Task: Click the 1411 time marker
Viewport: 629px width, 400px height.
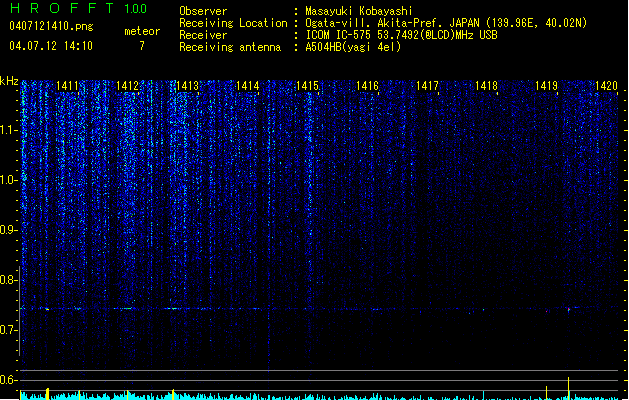Action: [x=67, y=86]
